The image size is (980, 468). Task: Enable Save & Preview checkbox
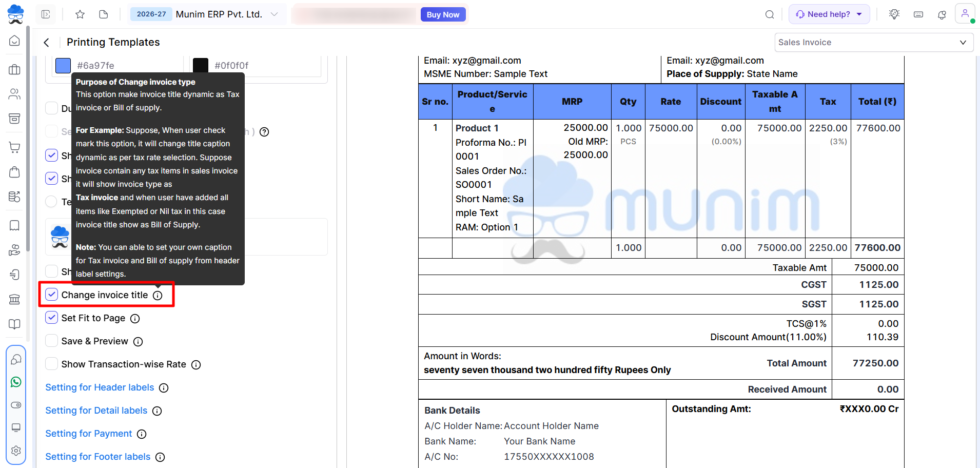coord(52,341)
